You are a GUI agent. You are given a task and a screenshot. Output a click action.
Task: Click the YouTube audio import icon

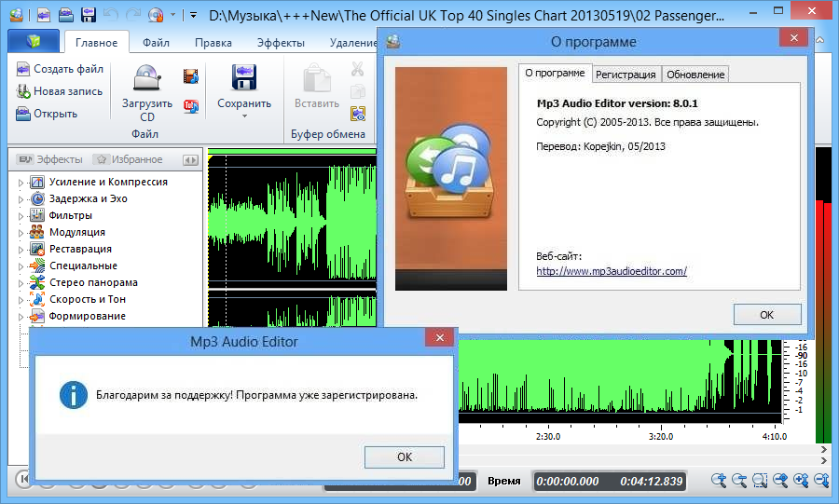click(x=190, y=106)
